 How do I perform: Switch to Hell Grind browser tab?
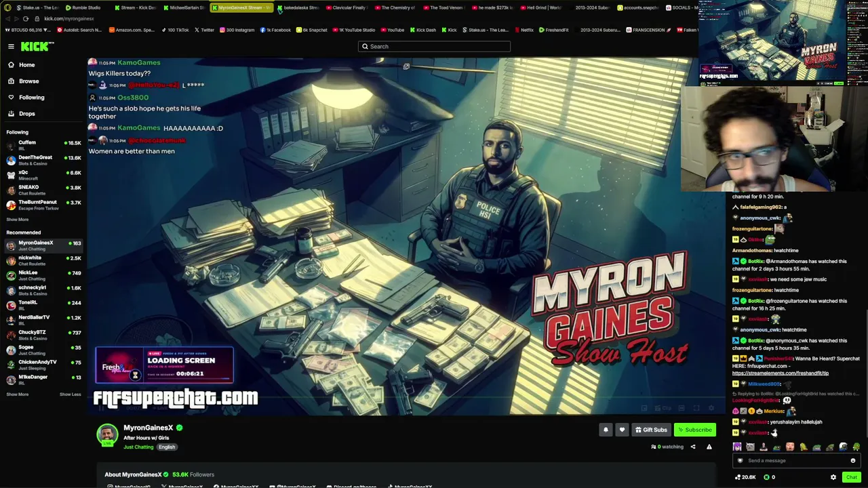coord(541,7)
